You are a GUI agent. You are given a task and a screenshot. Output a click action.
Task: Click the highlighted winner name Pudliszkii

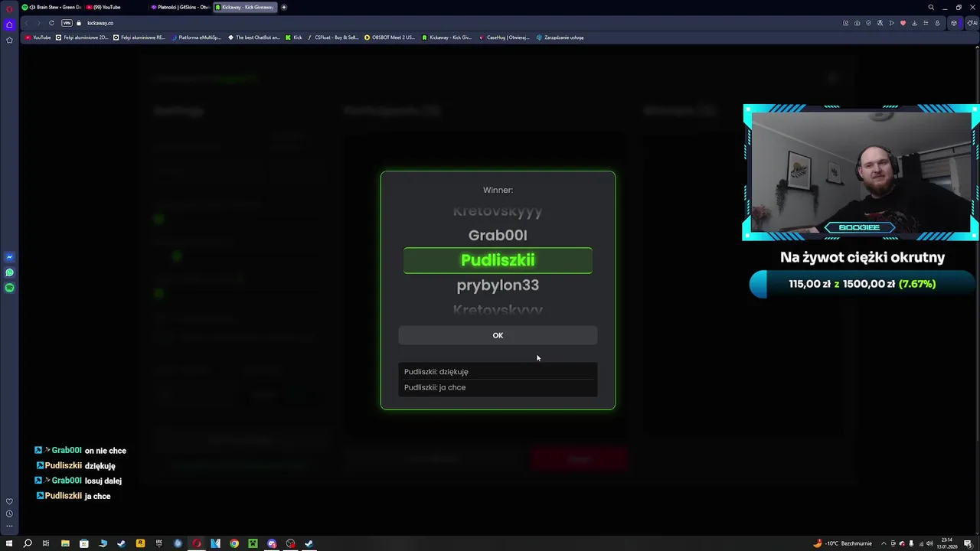click(x=498, y=260)
